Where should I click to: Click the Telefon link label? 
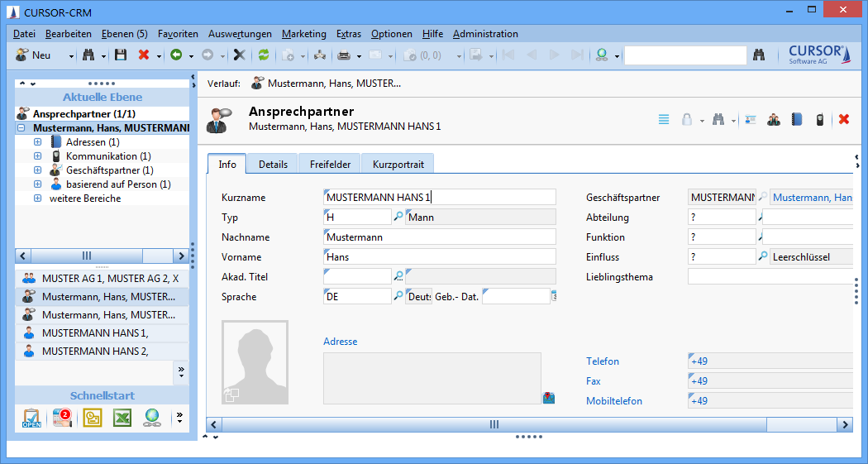coord(602,361)
